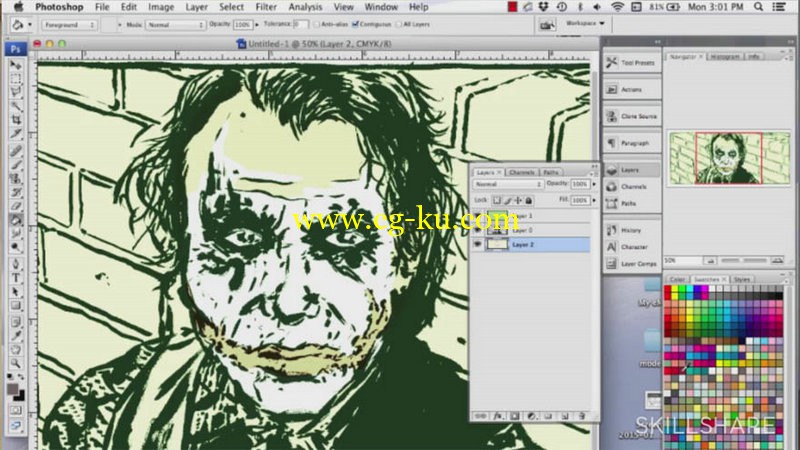800x450 pixels.
Task: Toggle lock transparent pixels
Action: [496, 201]
